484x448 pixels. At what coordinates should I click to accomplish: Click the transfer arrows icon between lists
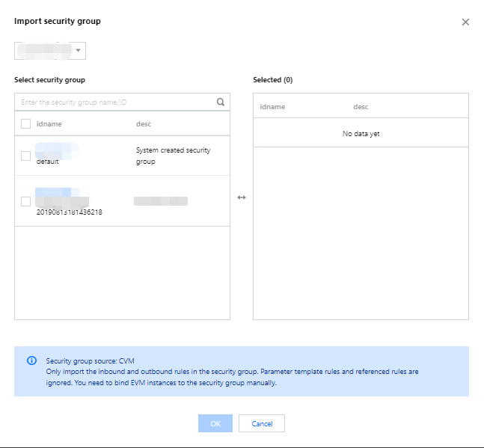[242, 197]
